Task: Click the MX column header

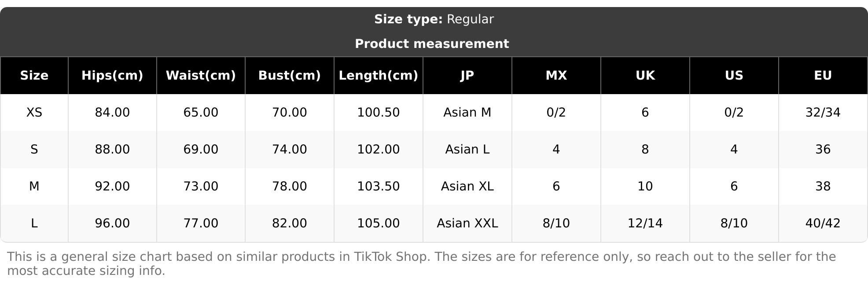Action: click(x=556, y=76)
